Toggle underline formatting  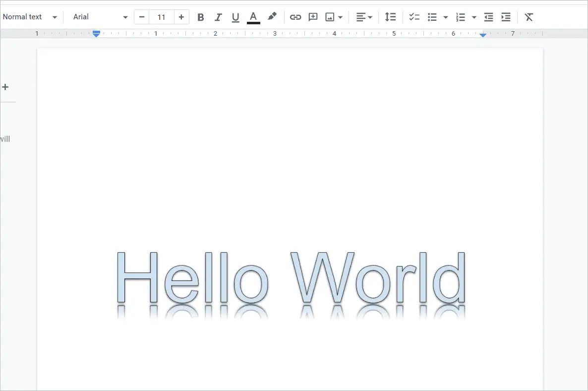pyautogui.click(x=235, y=17)
